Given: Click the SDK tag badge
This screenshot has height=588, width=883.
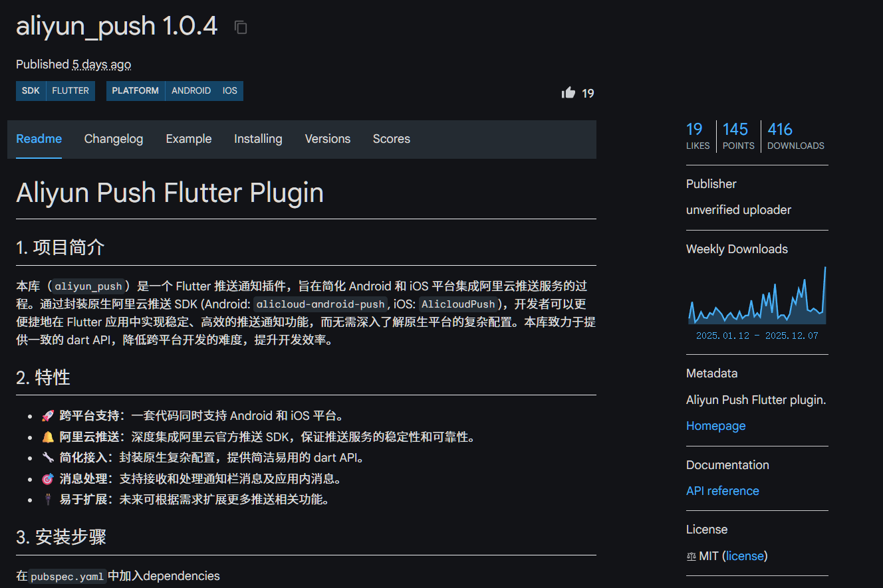Looking at the screenshot, I should click(31, 91).
